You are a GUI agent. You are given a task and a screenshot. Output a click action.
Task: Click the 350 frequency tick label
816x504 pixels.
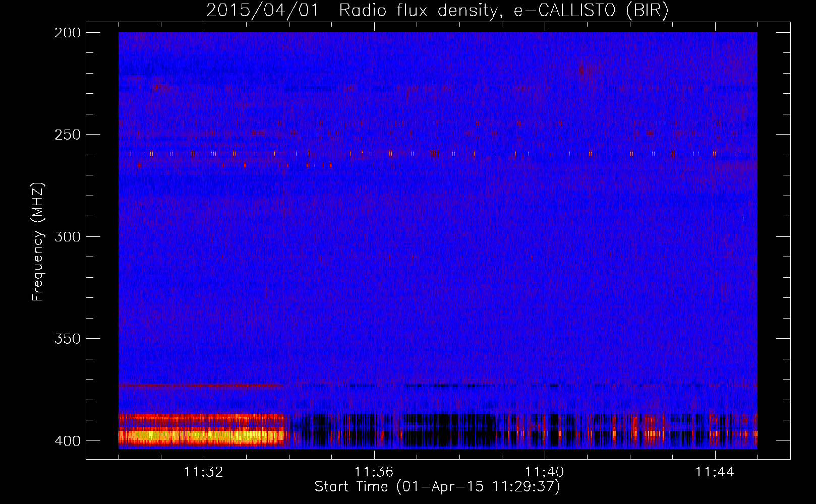coord(67,339)
